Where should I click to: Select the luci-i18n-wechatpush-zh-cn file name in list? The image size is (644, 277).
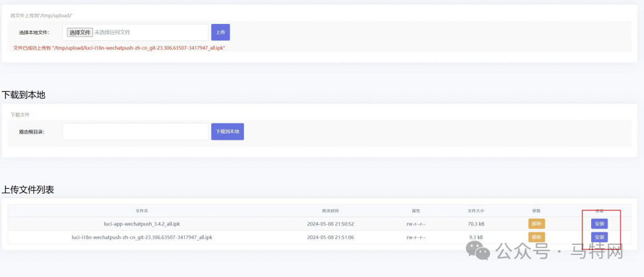tap(142, 237)
